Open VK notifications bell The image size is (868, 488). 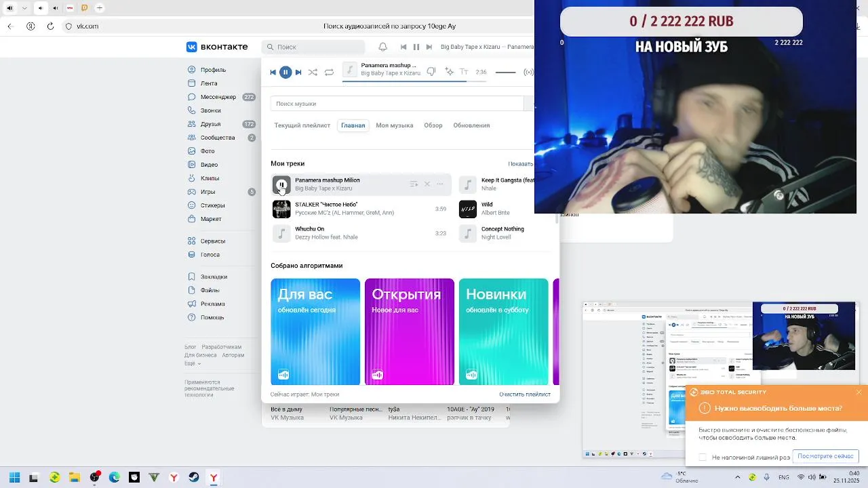tap(382, 47)
